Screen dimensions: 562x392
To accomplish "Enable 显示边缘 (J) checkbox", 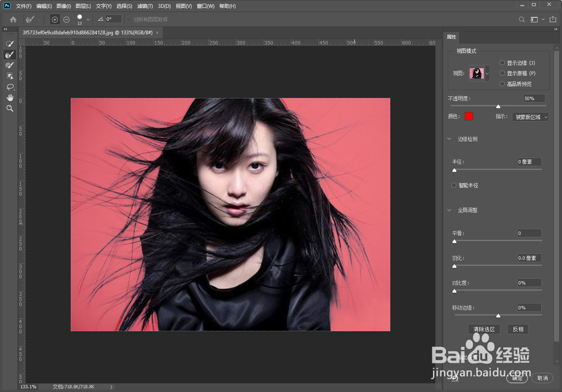I will pyautogui.click(x=502, y=63).
